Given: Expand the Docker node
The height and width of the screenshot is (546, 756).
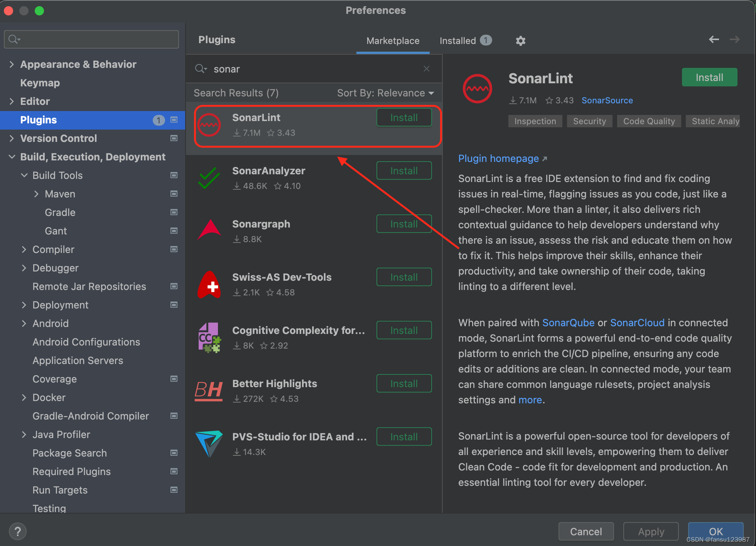Looking at the screenshot, I should tap(24, 398).
